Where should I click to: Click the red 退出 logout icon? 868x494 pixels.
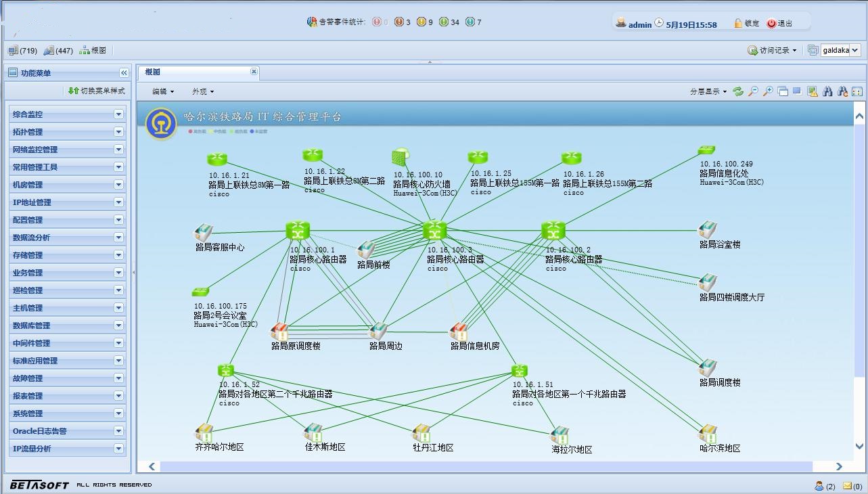click(771, 23)
